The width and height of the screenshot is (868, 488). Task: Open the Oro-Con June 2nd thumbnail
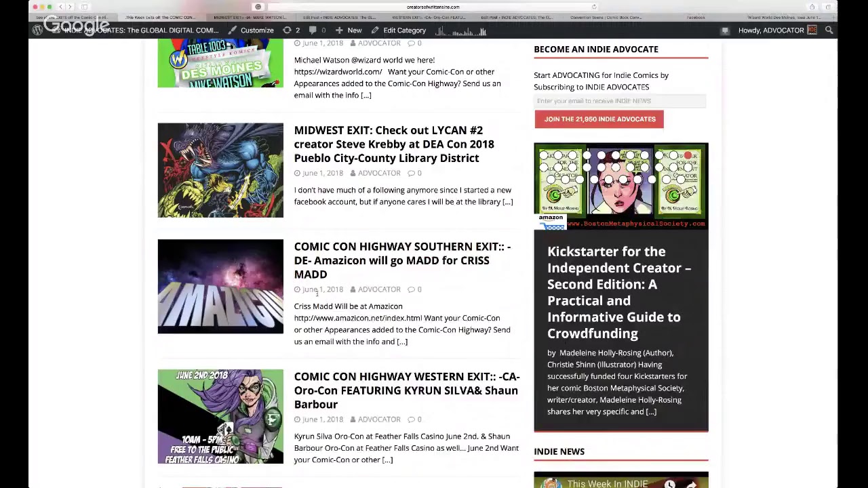(x=220, y=417)
